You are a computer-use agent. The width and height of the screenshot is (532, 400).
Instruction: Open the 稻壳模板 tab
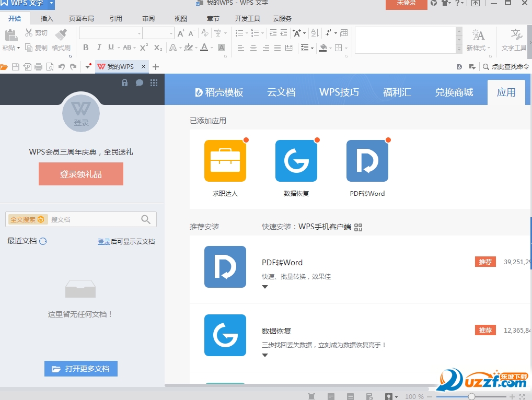point(219,92)
